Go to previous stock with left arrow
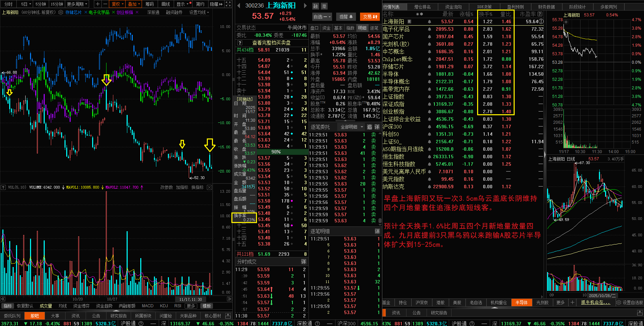This screenshot has height=326, width=644. [x=239, y=5]
